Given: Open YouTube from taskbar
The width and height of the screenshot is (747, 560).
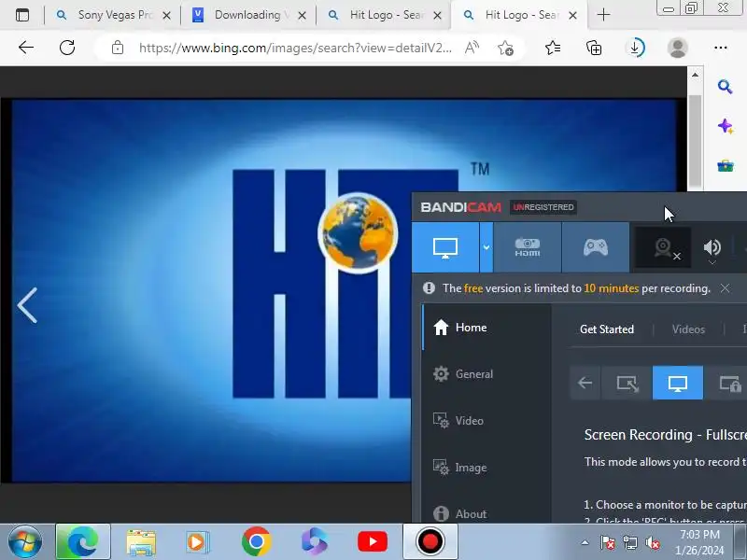Looking at the screenshot, I should click(373, 542).
